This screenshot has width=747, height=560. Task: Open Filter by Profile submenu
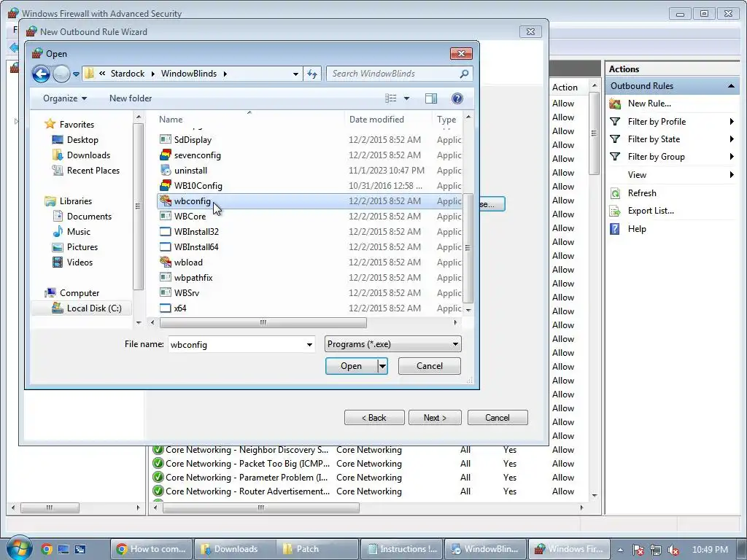731,122
